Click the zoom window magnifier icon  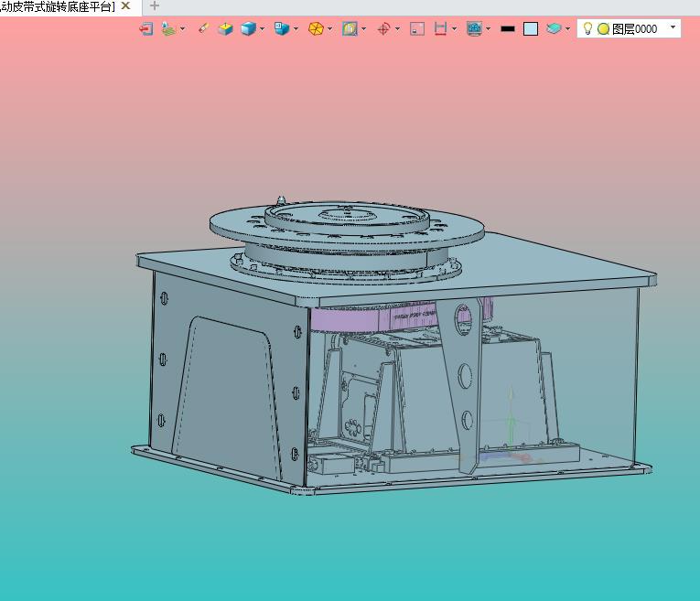point(350,29)
